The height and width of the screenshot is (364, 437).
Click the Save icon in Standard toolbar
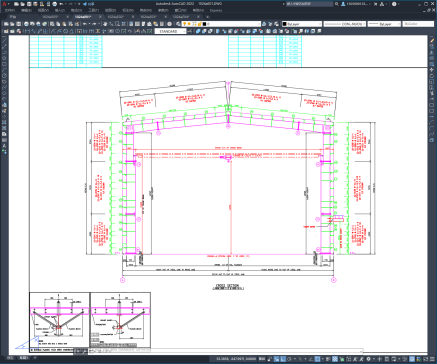[19, 24]
